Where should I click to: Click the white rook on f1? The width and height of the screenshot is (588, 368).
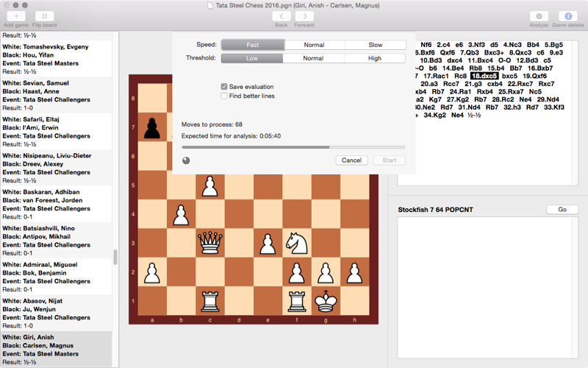tap(297, 302)
